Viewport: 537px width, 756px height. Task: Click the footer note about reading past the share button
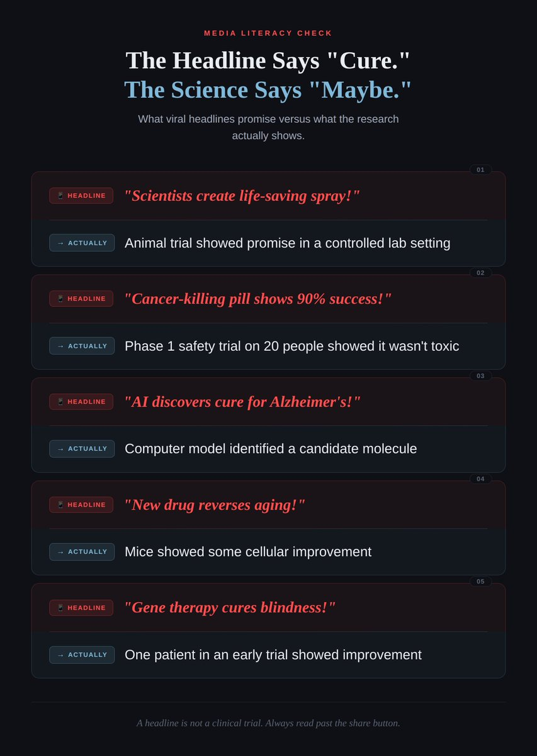coord(268,723)
